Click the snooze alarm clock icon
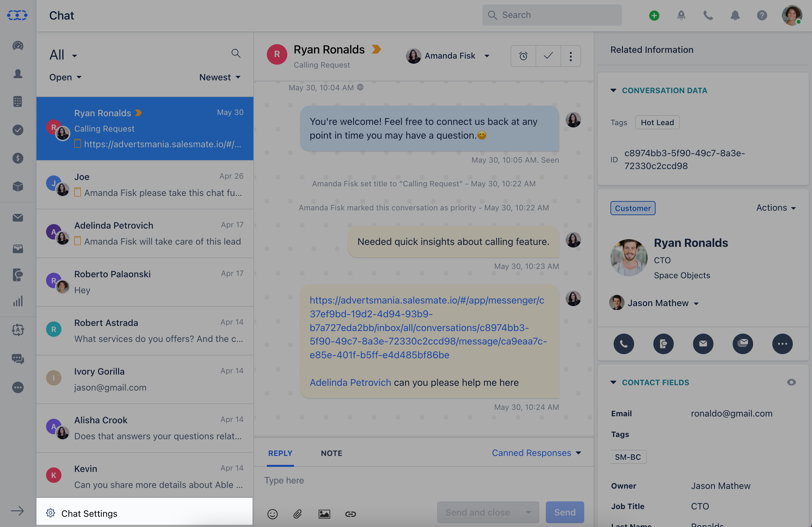 point(523,56)
